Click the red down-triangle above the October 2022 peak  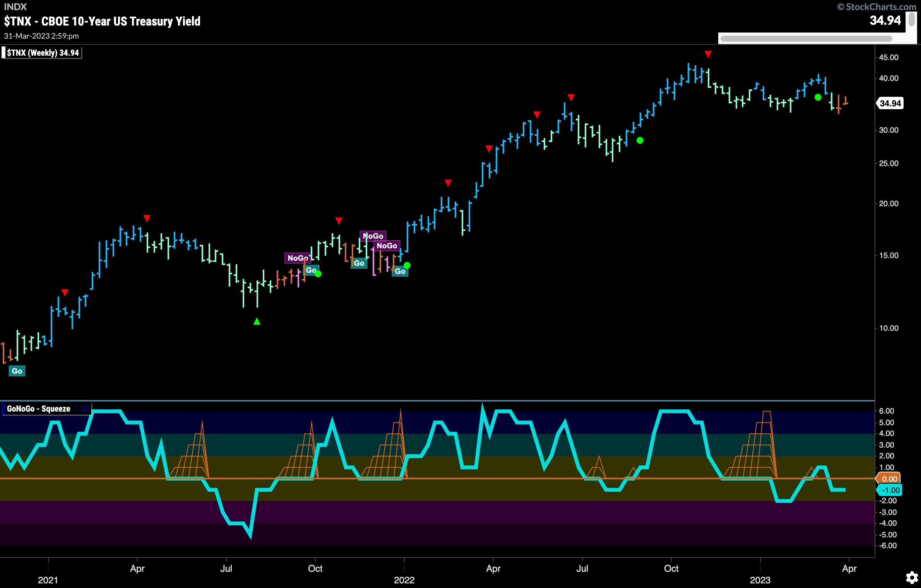coord(708,55)
